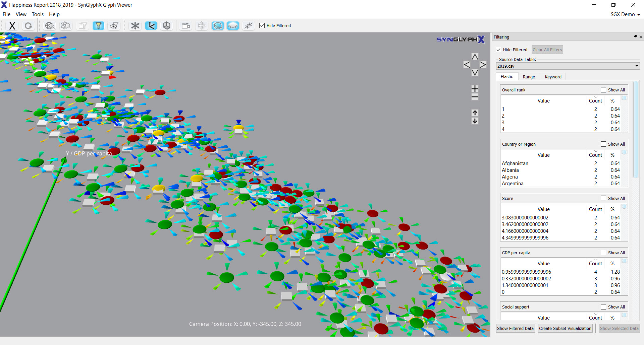Toggle the closed-eye toolbar icon

click(x=233, y=26)
